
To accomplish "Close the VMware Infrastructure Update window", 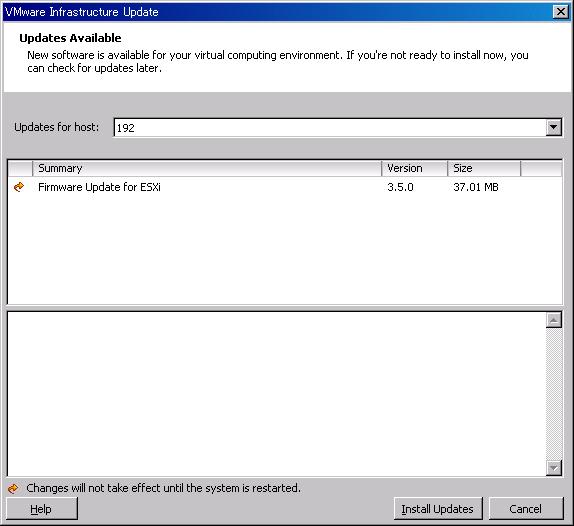I will (561, 12).
